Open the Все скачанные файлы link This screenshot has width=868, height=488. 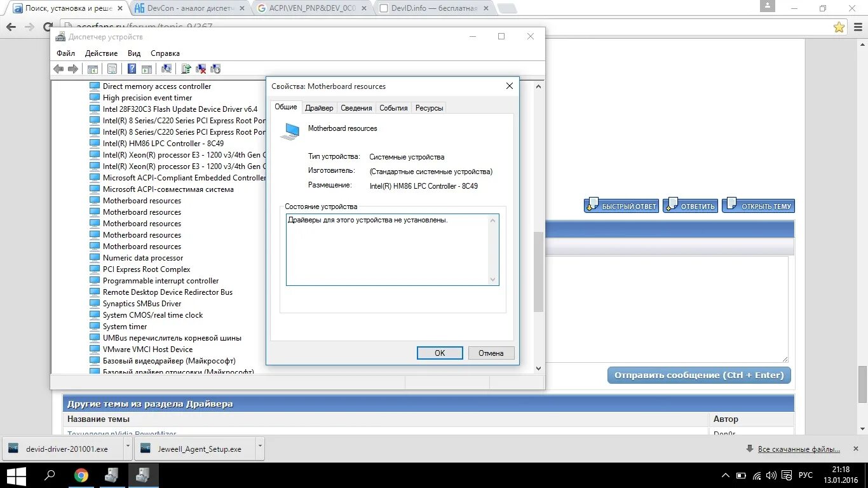pos(799,449)
